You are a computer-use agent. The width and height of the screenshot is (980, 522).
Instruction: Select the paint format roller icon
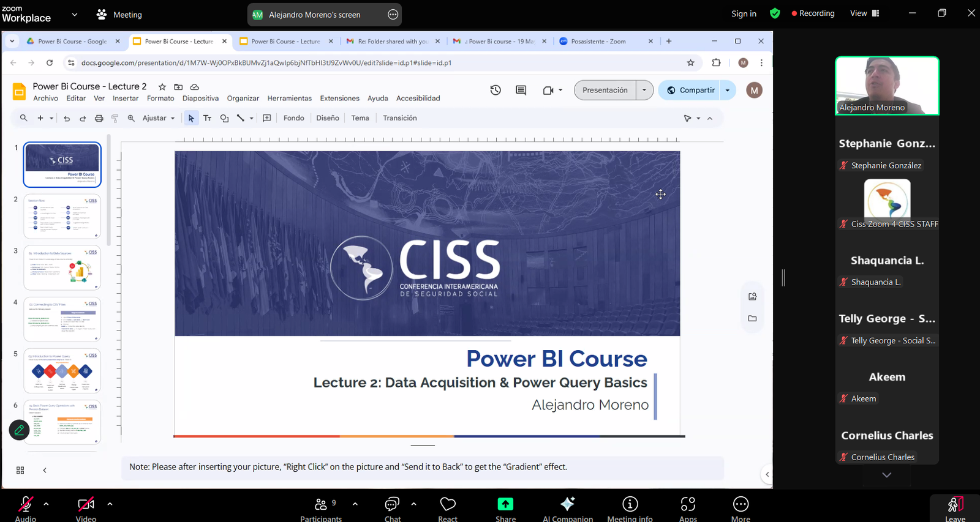pos(115,118)
